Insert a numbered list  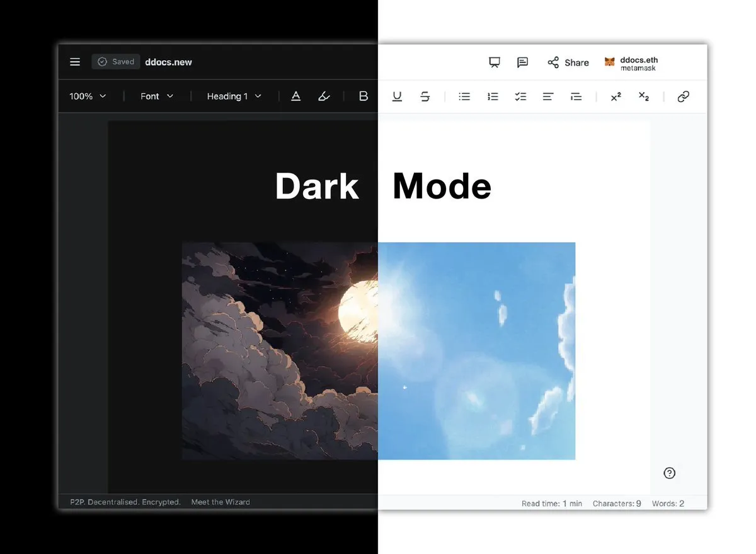493,96
